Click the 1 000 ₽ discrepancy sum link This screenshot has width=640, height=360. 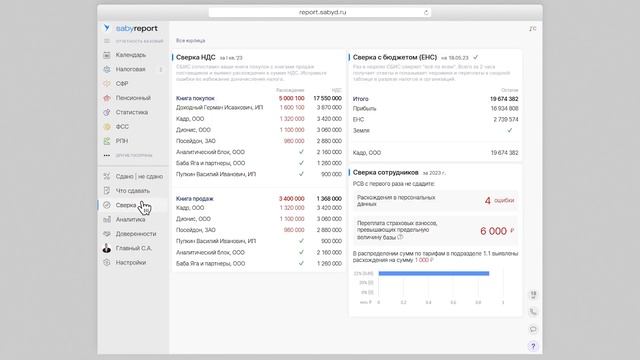[x=424, y=260]
